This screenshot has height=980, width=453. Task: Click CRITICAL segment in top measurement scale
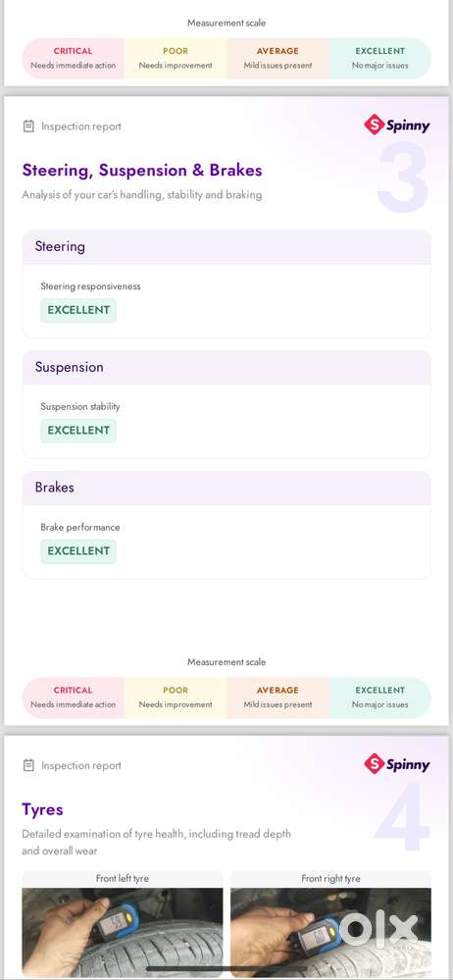[x=74, y=58]
